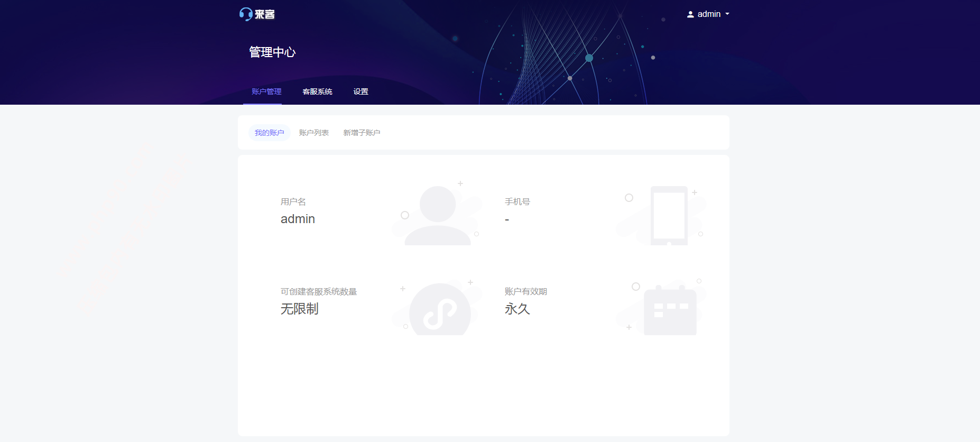Go to the 账户列表 sub-tab

click(x=314, y=133)
